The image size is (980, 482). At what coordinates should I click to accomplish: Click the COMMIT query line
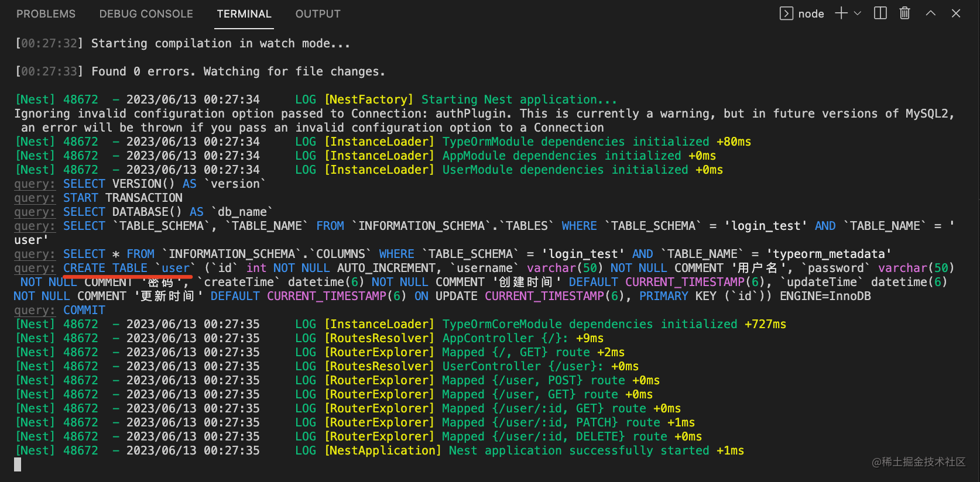(84, 311)
